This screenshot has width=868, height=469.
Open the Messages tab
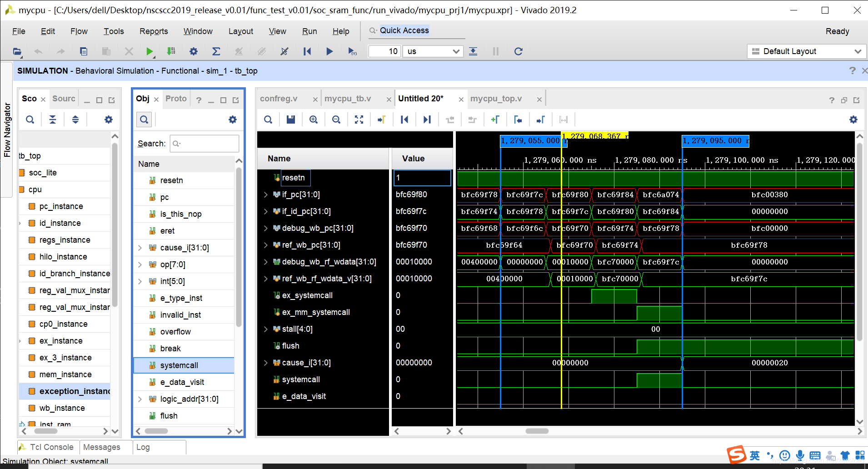tap(102, 447)
